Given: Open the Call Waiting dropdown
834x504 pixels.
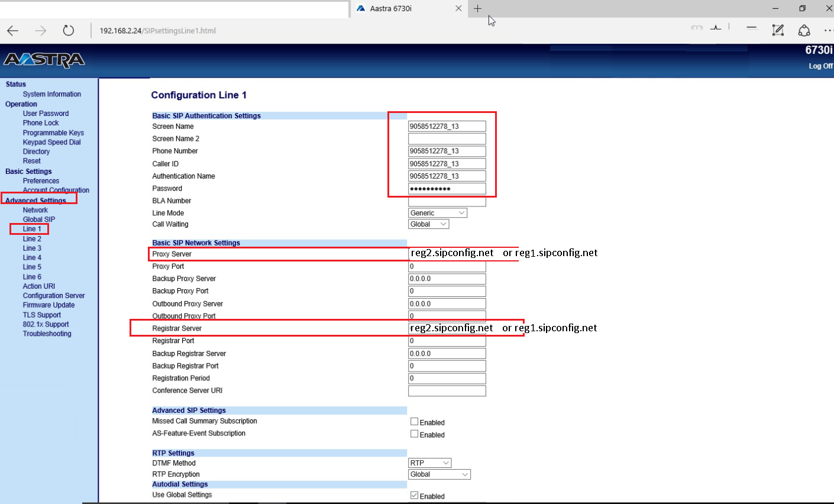Looking at the screenshot, I should pyautogui.click(x=429, y=224).
